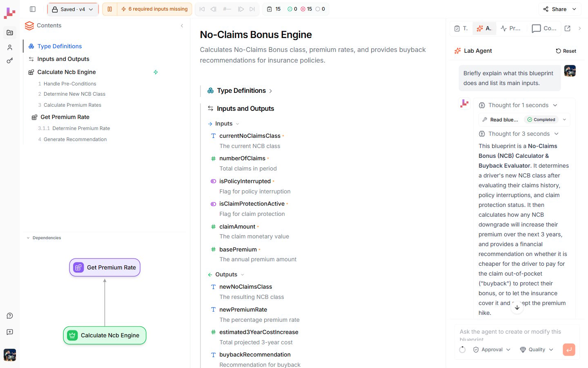Open panel in new window icon
588x368 pixels.
point(568,28)
